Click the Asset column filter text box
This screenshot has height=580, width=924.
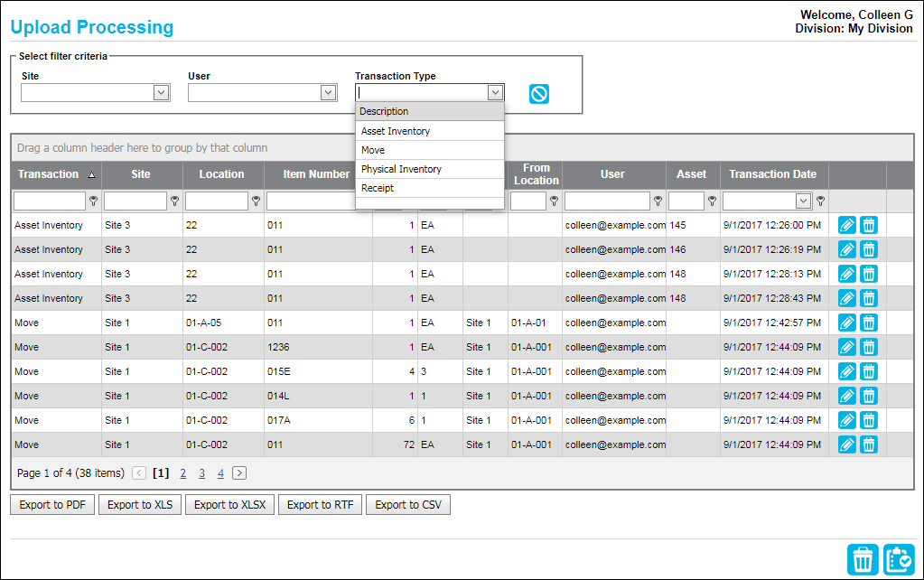click(x=686, y=201)
